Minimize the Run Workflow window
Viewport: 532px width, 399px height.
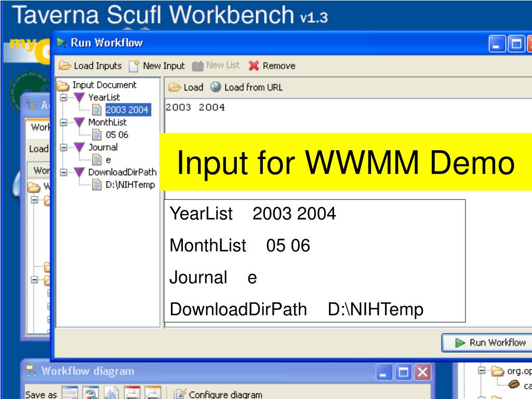click(496, 44)
